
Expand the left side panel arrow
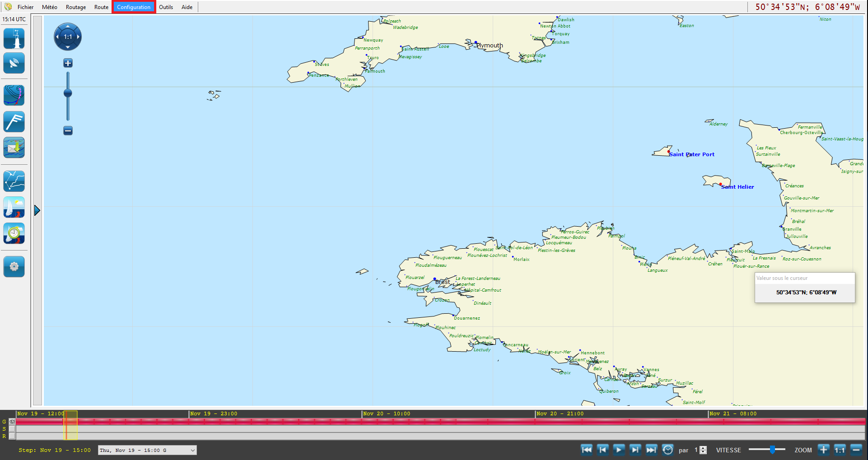(x=37, y=210)
